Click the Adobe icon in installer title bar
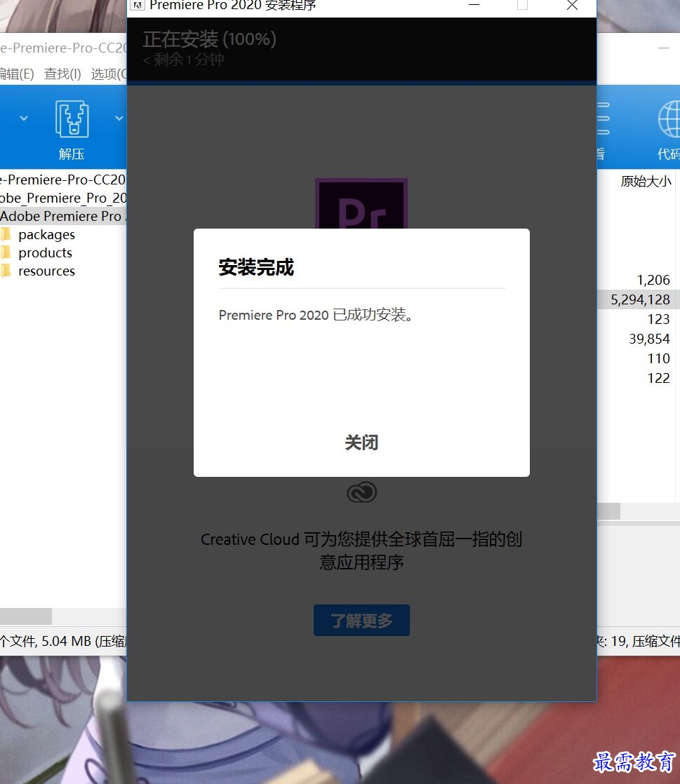680x784 pixels. [x=138, y=6]
